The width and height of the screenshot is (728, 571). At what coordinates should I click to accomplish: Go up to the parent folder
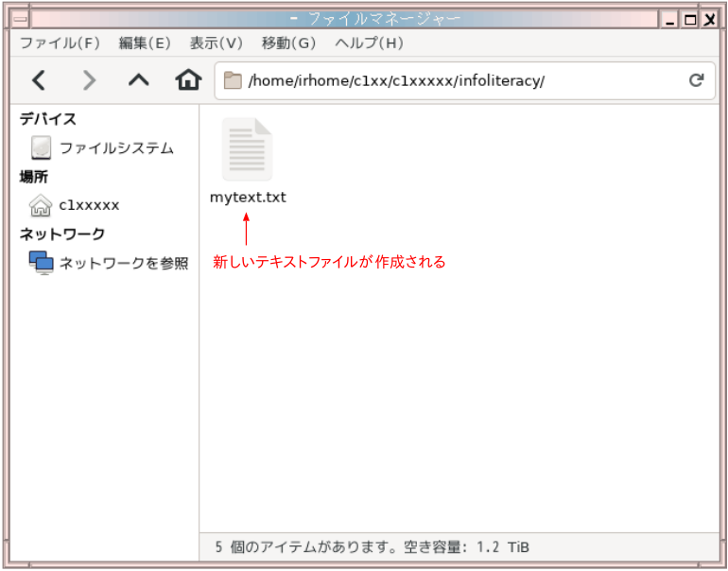[x=139, y=80]
